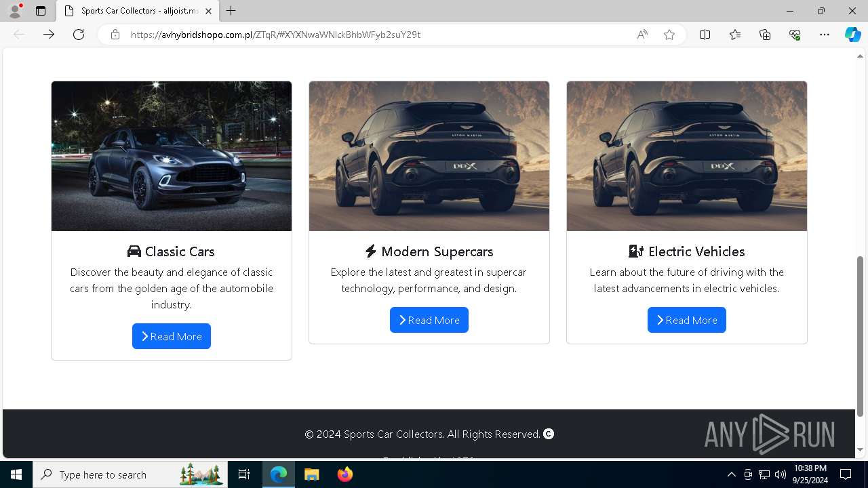Open the Collections icon
The image size is (868, 488).
(765, 35)
